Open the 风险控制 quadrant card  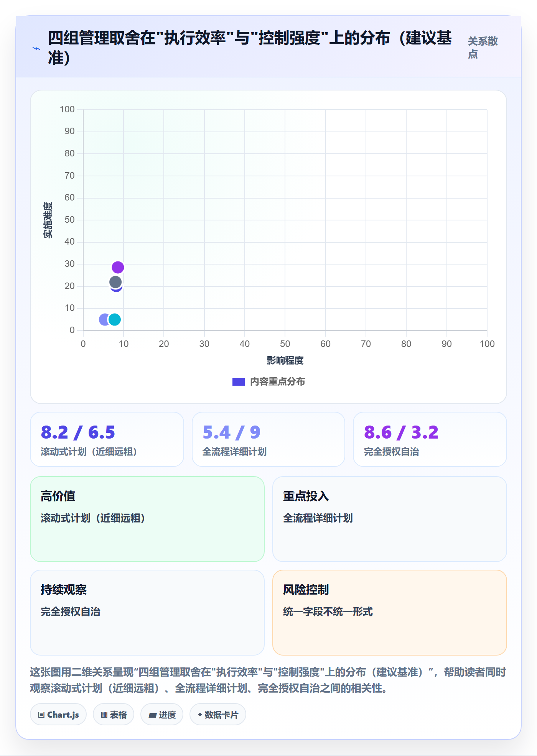[390, 613]
